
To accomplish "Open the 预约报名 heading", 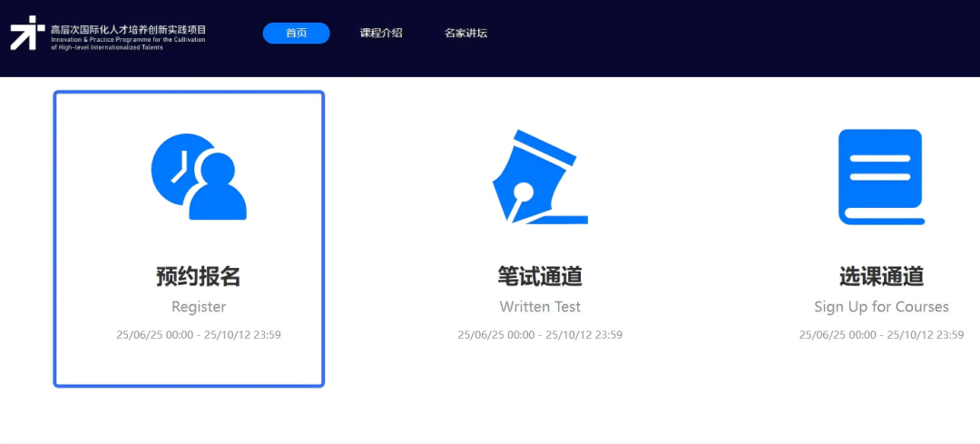I will pos(198,276).
